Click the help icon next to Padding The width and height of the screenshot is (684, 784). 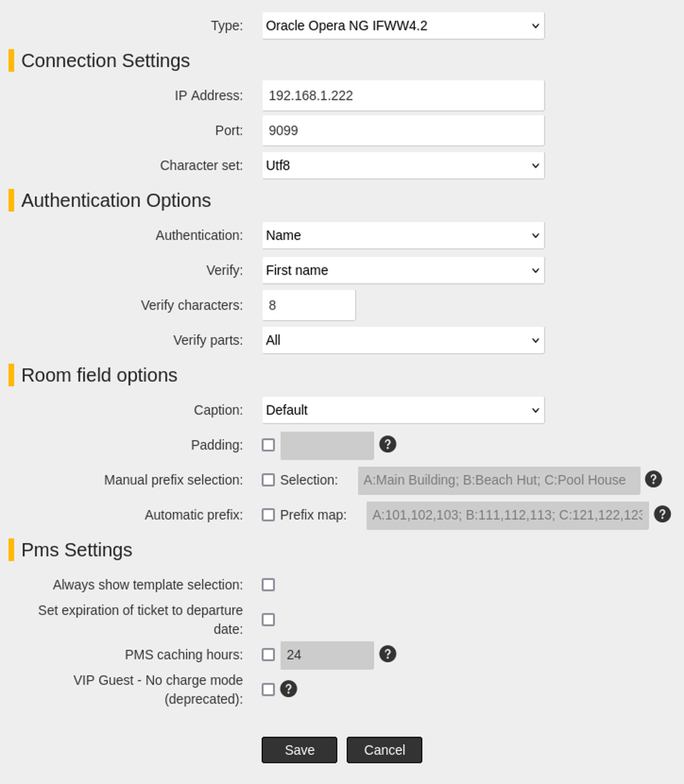point(387,445)
